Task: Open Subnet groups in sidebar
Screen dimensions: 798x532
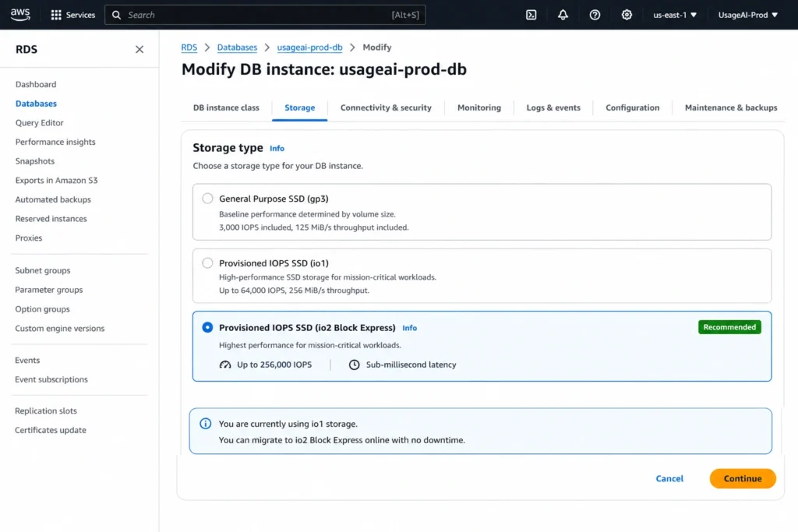Action: (x=43, y=270)
